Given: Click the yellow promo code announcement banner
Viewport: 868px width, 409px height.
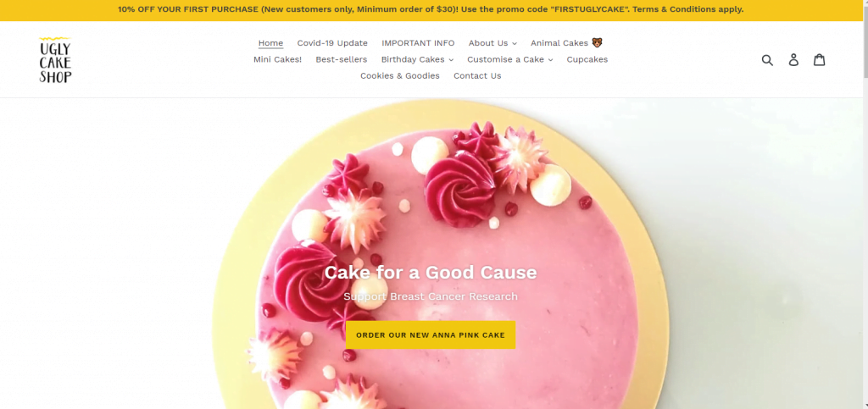Looking at the screenshot, I should point(431,10).
